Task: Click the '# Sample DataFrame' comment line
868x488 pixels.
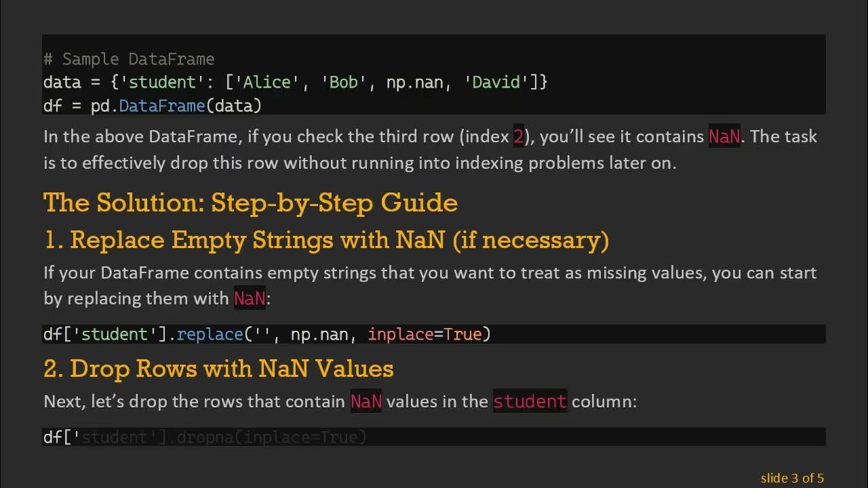Action: (129, 60)
